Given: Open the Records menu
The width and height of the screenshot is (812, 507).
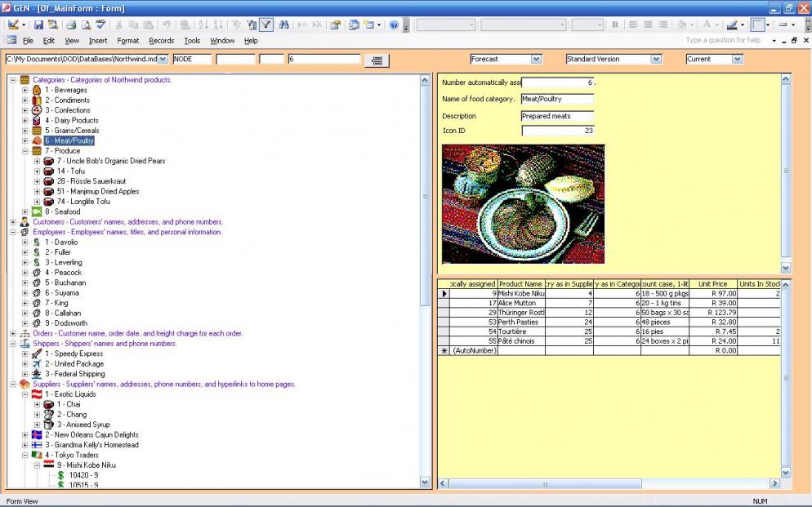Looking at the screenshot, I should tap(162, 40).
